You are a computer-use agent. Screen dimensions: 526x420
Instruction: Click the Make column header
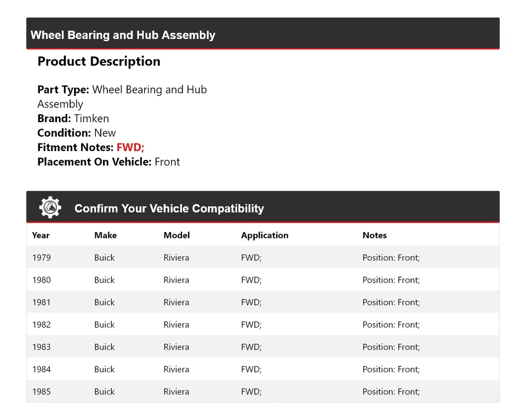[105, 235]
